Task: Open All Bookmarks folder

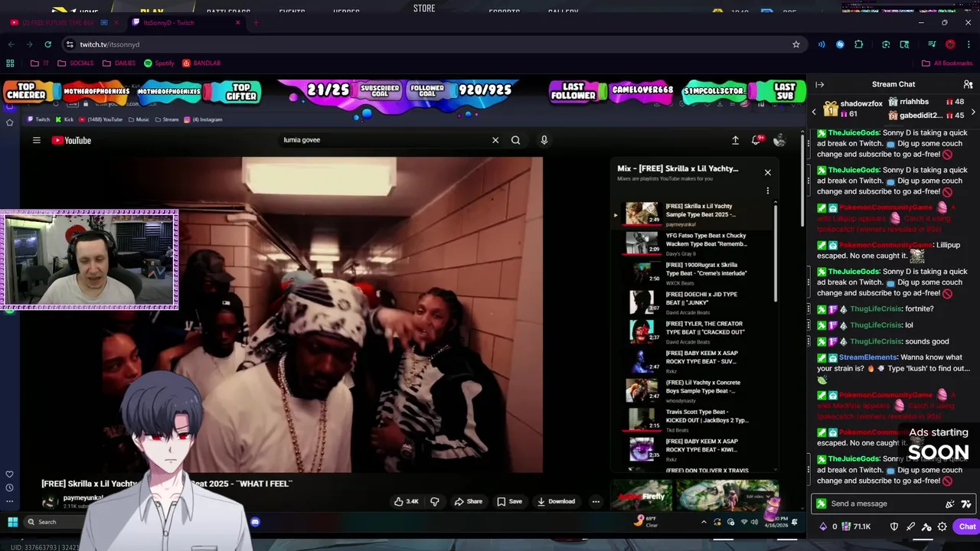Action: pos(947,64)
